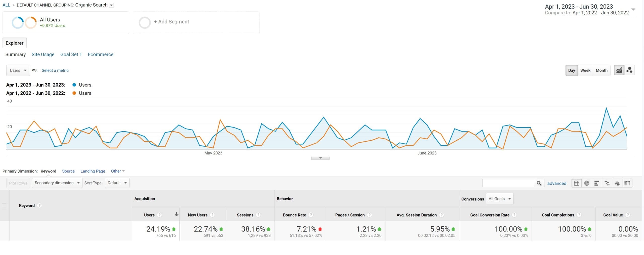Open the Sort Type Default dropdown
644x255 pixels.
(117, 183)
